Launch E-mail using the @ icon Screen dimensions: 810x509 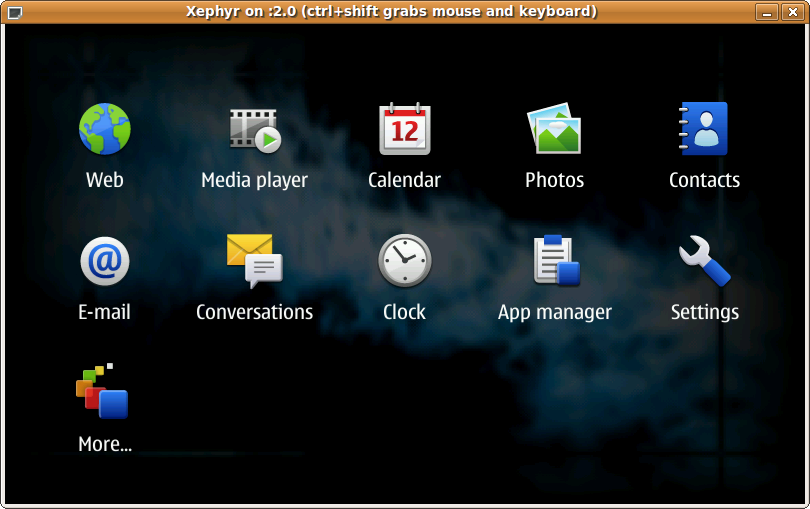point(105,261)
